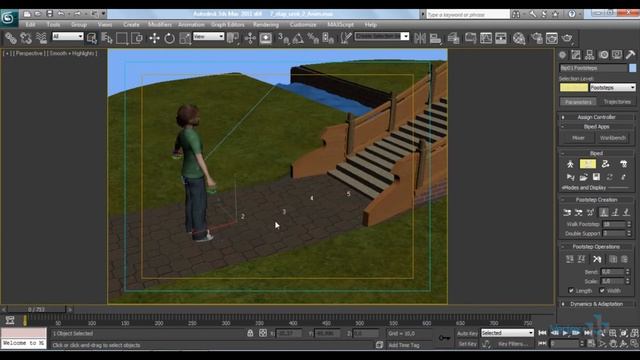The image size is (640, 360).
Task: Click the Align tool icon
Action: click(435, 38)
